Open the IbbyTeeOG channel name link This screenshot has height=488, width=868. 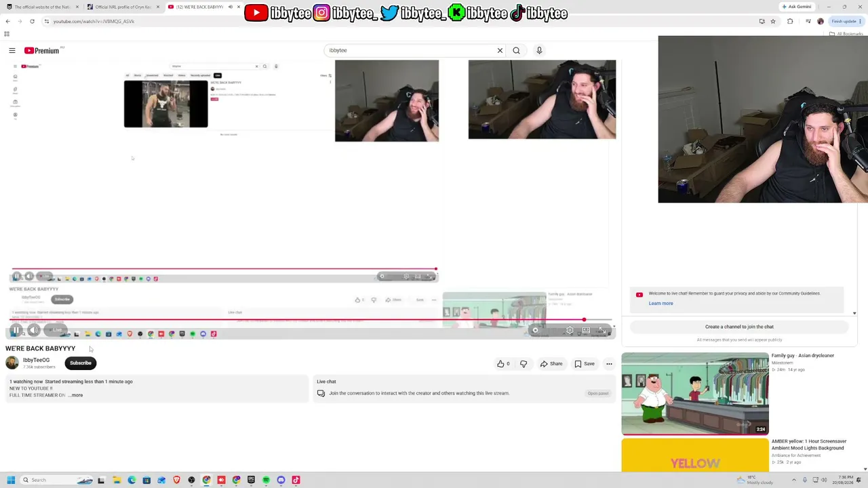point(36,361)
